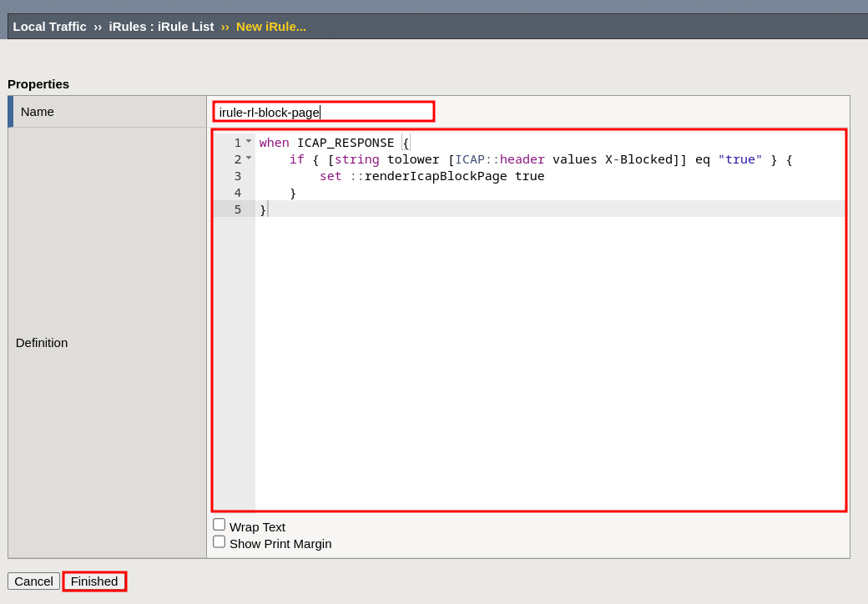Click line number 3 in the editor gutter
Screen dimensions: 868x604
237,176
